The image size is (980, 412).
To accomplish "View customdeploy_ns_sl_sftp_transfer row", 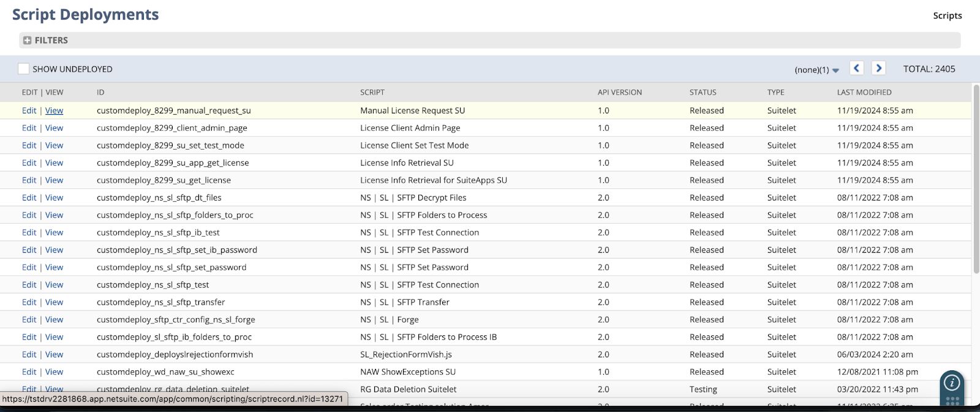I will tap(54, 302).
